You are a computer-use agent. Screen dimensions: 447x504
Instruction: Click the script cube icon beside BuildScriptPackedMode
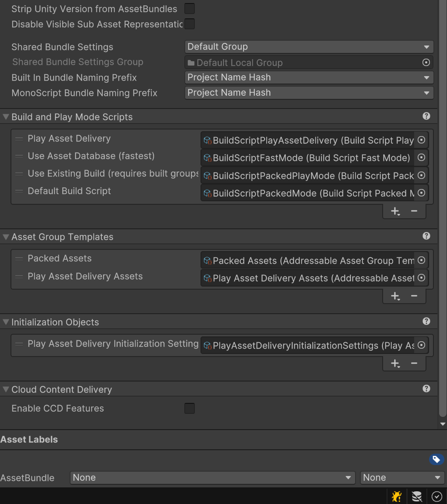pos(207,193)
